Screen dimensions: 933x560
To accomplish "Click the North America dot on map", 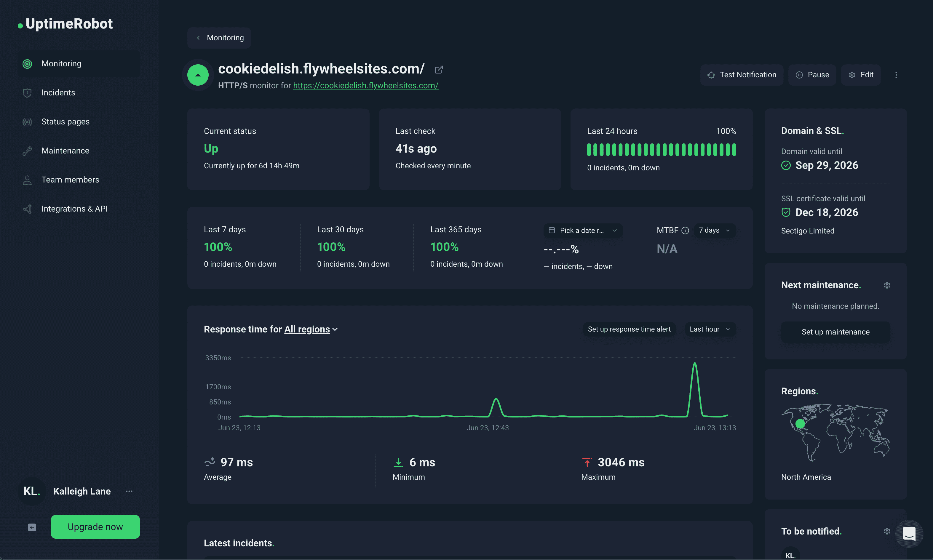I will [x=800, y=424].
